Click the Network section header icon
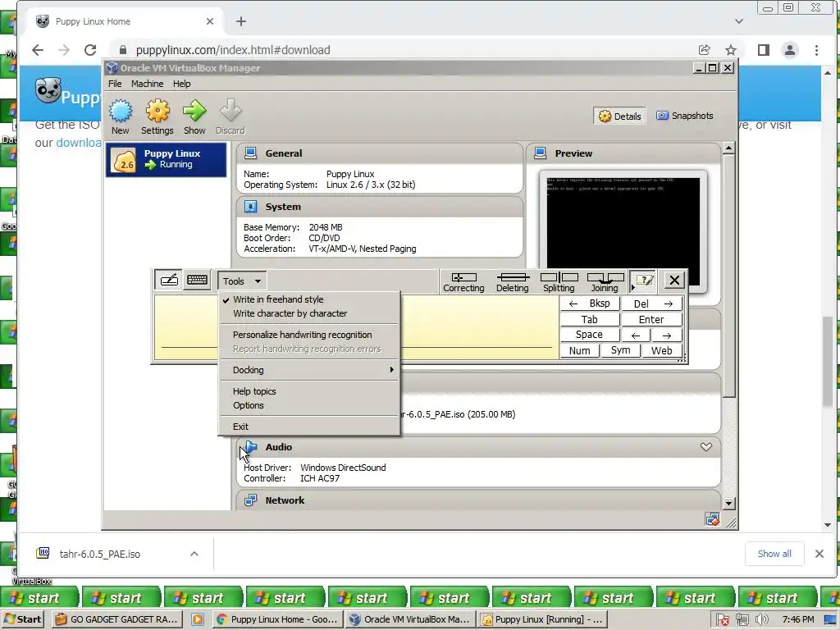 pos(250,500)
